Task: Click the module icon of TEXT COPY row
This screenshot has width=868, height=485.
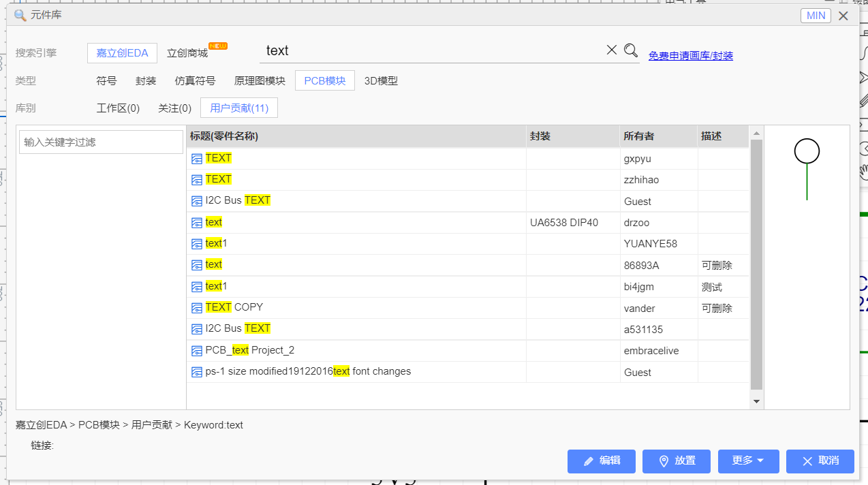Action: pyautogui.click(x=197, y=308)
